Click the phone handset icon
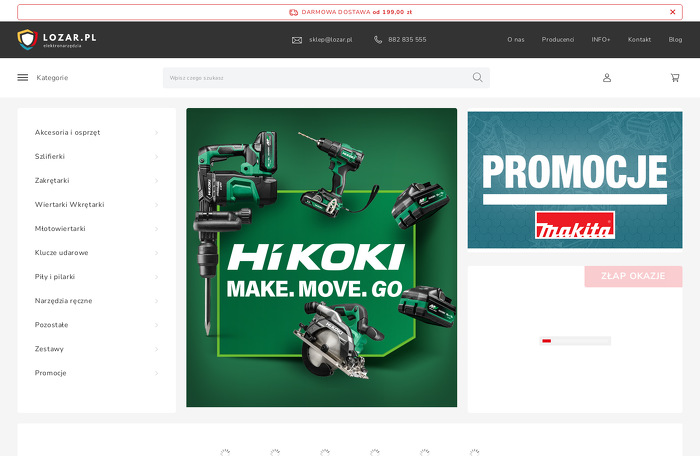The height and width of the screenshot is (456, 700). point(378,40)
